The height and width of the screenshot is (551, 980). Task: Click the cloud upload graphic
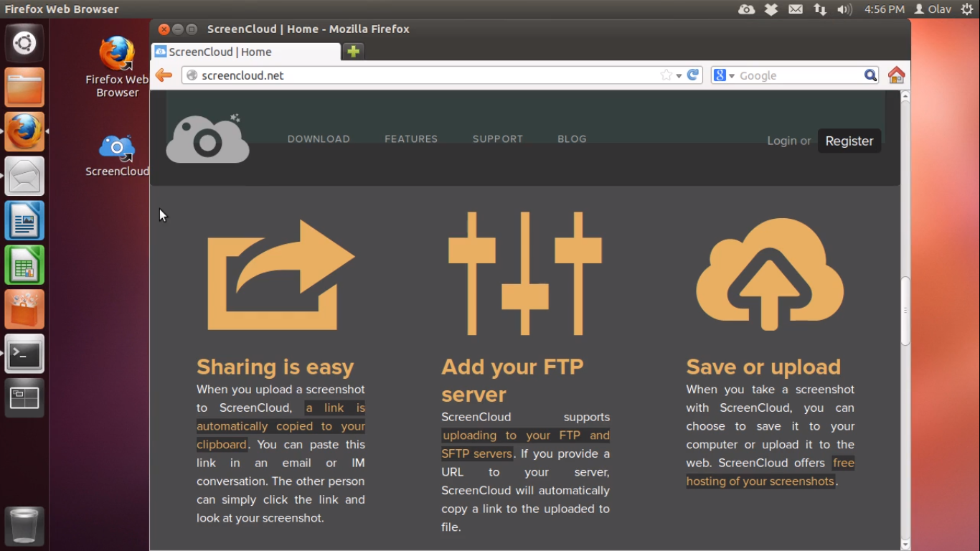pyautogui.click(x=770, y=274)
